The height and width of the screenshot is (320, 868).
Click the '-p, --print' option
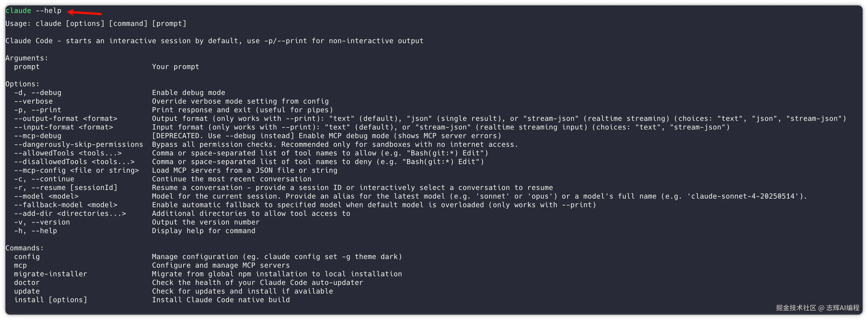(38, 110)
